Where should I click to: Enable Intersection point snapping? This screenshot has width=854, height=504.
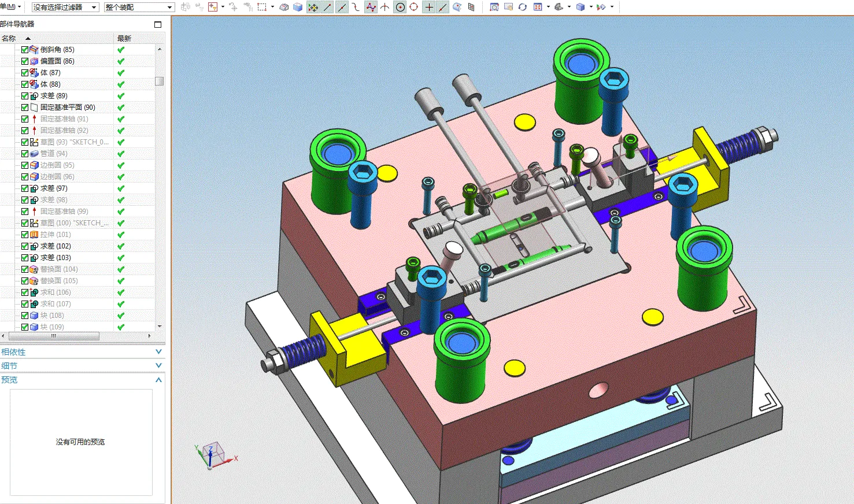(x=385, y=7)
